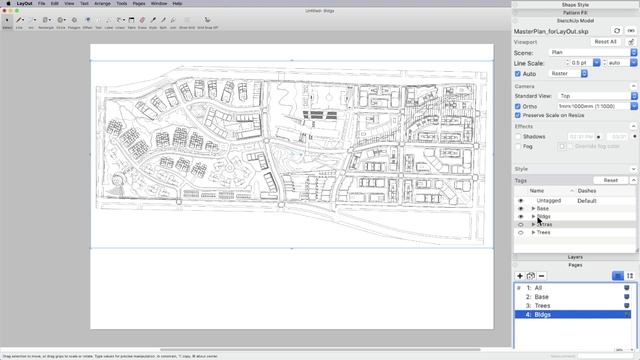Select page 1: All
This screenshot has width=640, height=360.
coord(572,288)
